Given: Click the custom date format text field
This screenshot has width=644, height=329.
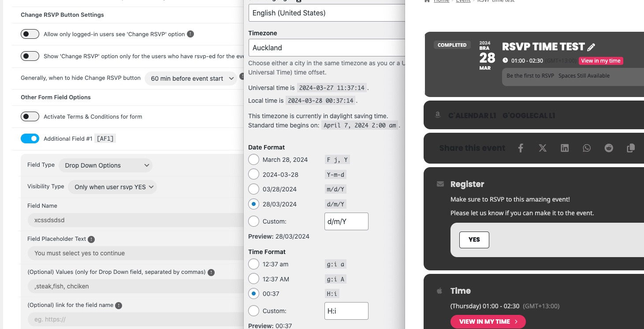Looking at the screenshot, I should coord(346,221).
